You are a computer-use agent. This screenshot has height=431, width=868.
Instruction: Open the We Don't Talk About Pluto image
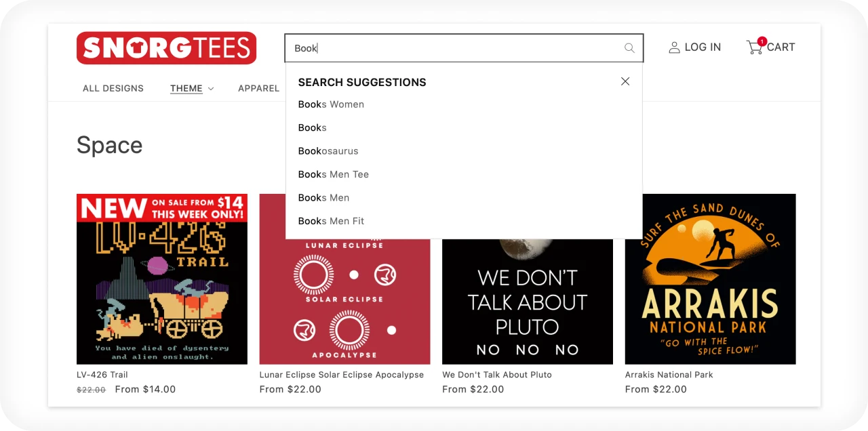point(528,302)
